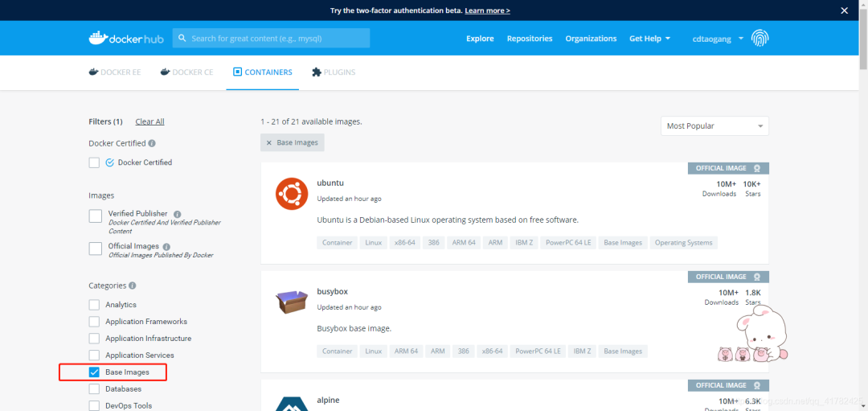Click busybox's Container tag
Screen dimensions: 868x411
coord(337,351)
